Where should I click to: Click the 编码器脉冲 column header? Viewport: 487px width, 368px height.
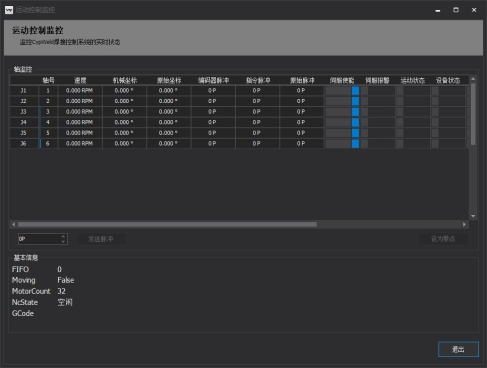pos(213,80)
